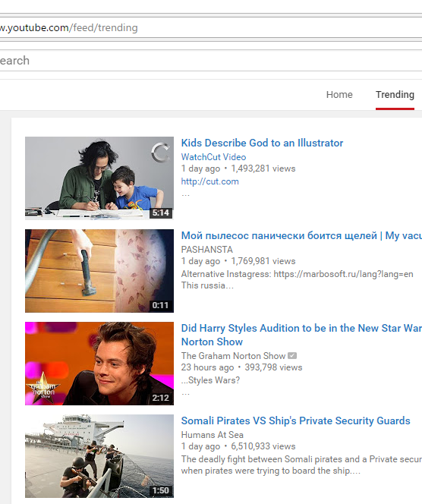
Task: Click '23 hours ago' text
Action: pos(207,367)
